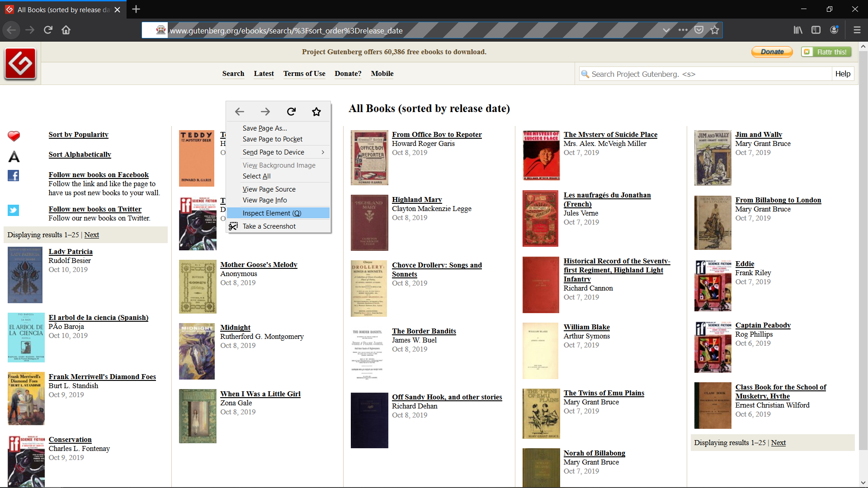This screenshot has width=868, height=488.
Task: Open Firefox account avatar icon
Action: click(834, 30)
